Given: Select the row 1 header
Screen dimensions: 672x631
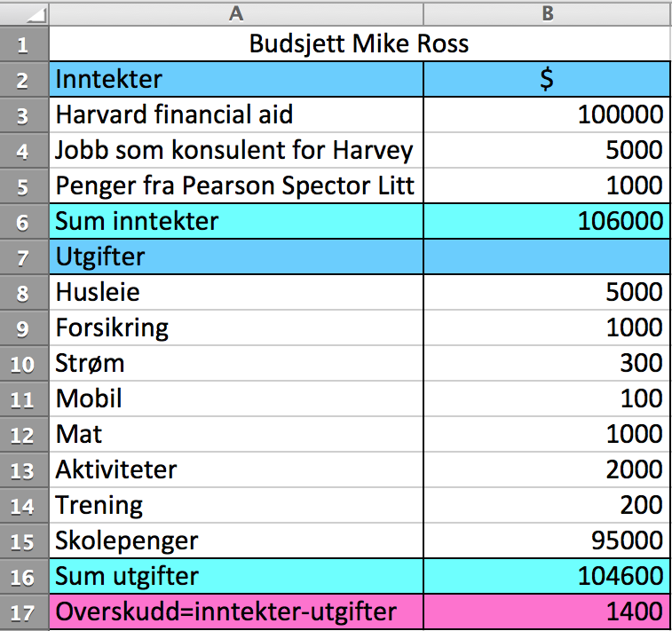Looking at the screenshot, I should point(24,44).
